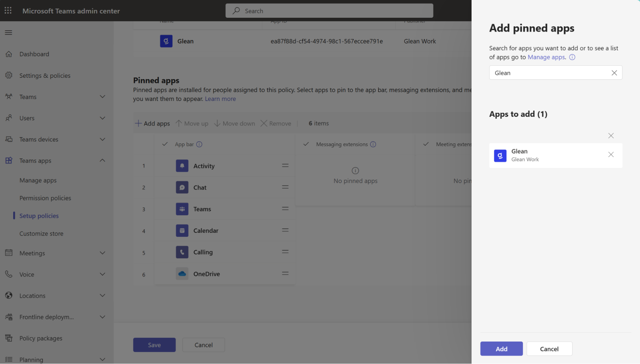Expand the Locations section chevron
640x364 pixels.
102,295
